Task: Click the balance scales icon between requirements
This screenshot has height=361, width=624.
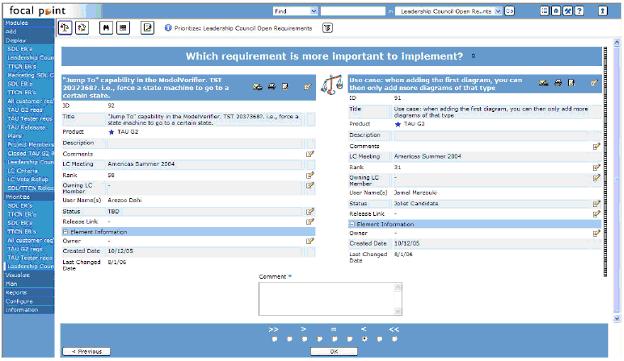Action: [x=332, y=84]
